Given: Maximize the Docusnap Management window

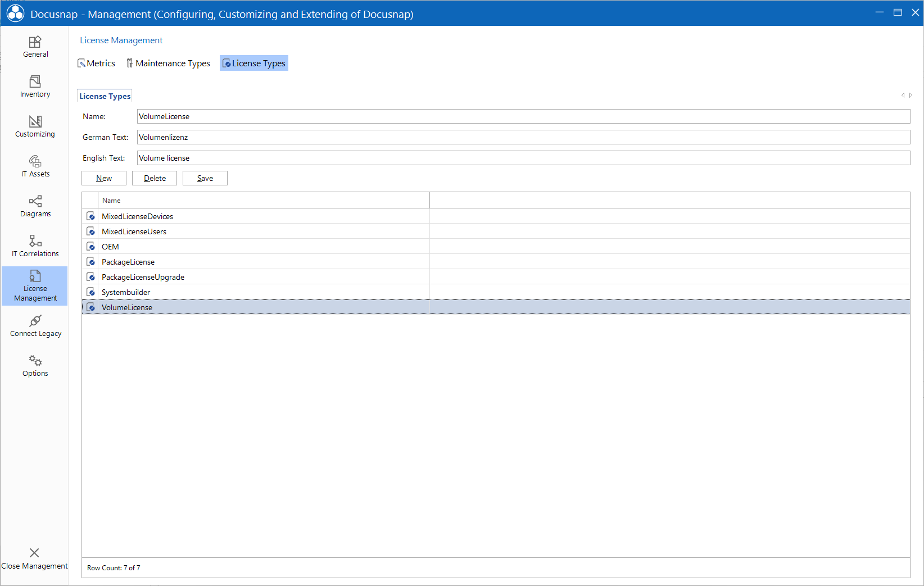Looking at the screenshot, I should point(898,12).
